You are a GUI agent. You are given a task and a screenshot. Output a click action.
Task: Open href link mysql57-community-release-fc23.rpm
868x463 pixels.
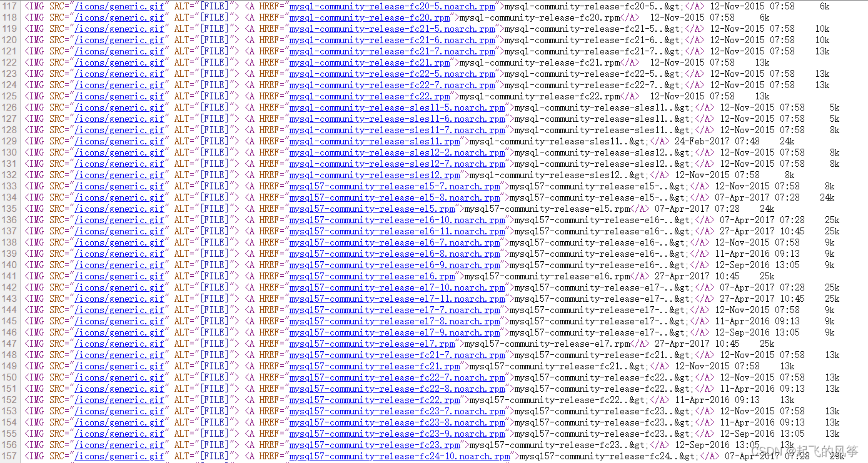375,445
